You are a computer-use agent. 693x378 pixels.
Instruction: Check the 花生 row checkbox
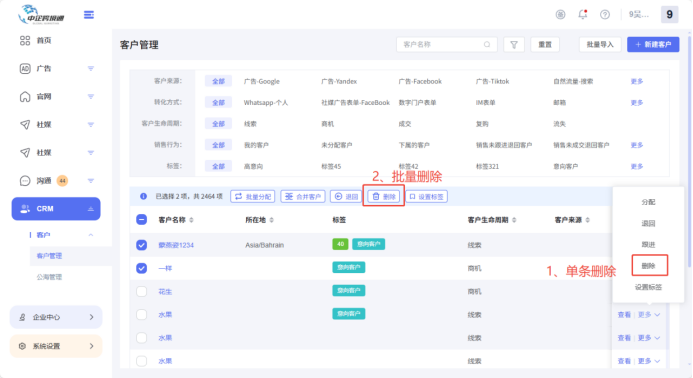(141, 292)
